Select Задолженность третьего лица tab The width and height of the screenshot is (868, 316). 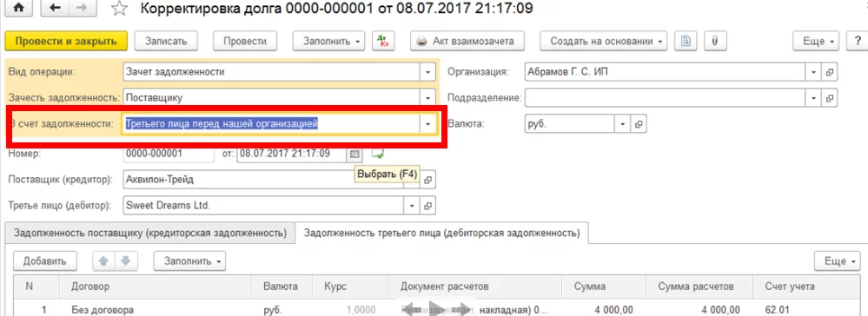point(441,233)
